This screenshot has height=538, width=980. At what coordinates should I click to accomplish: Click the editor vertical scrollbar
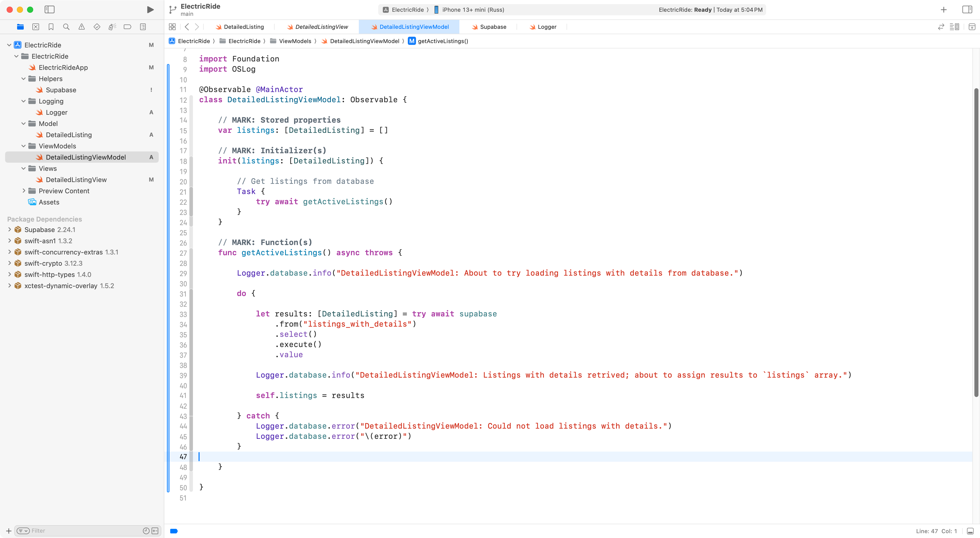click(976, 243)
